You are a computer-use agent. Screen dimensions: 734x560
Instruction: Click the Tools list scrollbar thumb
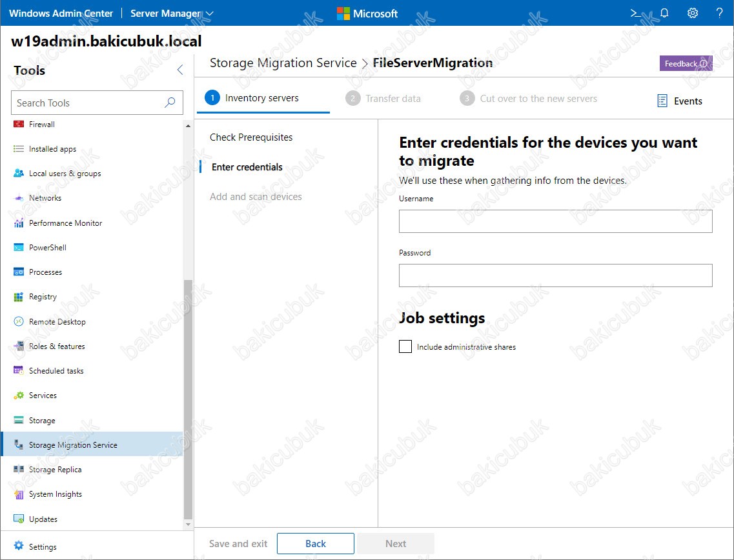pos(189,399)
